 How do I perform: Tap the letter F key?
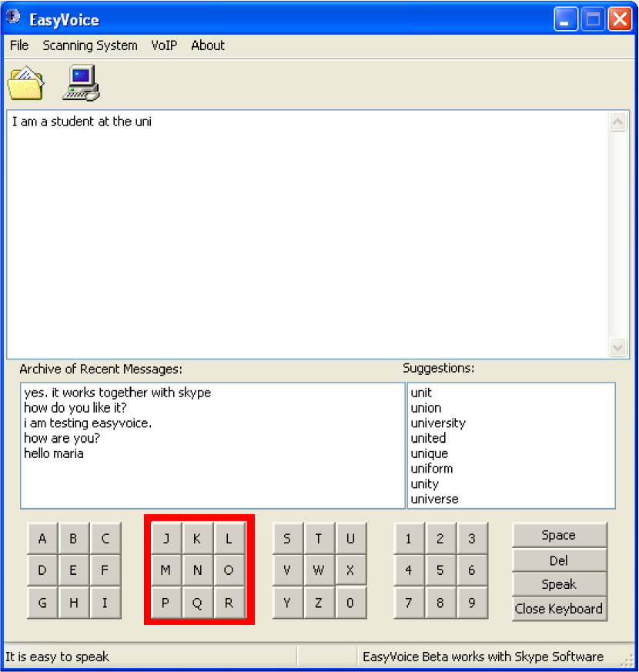pos(105,570)
